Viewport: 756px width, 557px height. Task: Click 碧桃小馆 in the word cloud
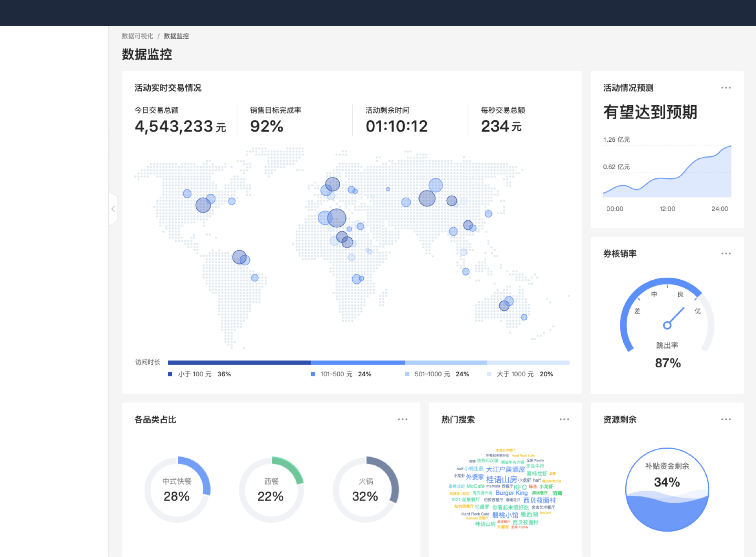(x=505, y=515)
